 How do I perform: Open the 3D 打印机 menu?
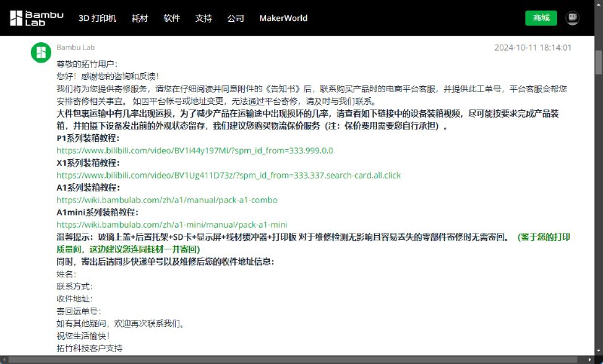(x=97, y=18)
